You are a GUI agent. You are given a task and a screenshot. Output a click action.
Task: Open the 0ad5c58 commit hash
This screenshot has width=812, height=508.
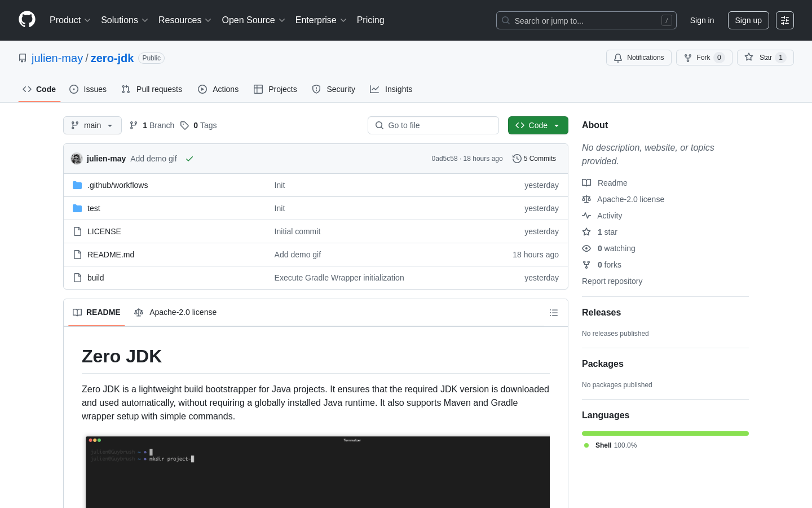click(x=444, y=159)
